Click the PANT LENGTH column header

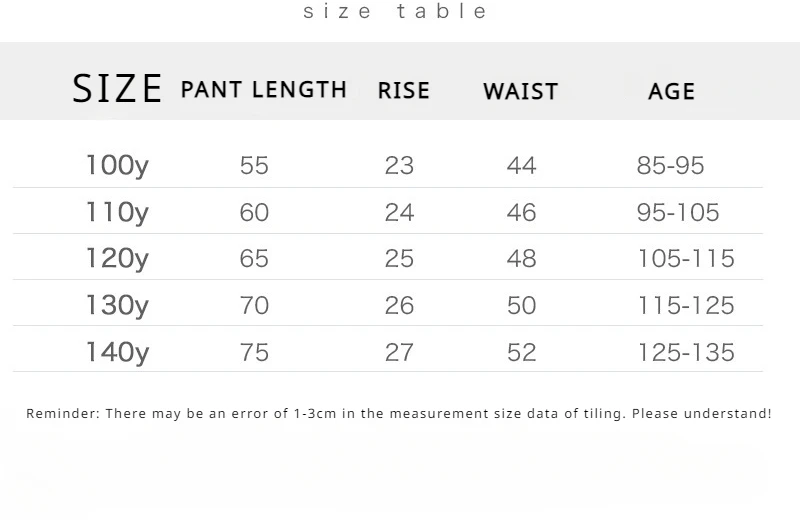[264, 89]
